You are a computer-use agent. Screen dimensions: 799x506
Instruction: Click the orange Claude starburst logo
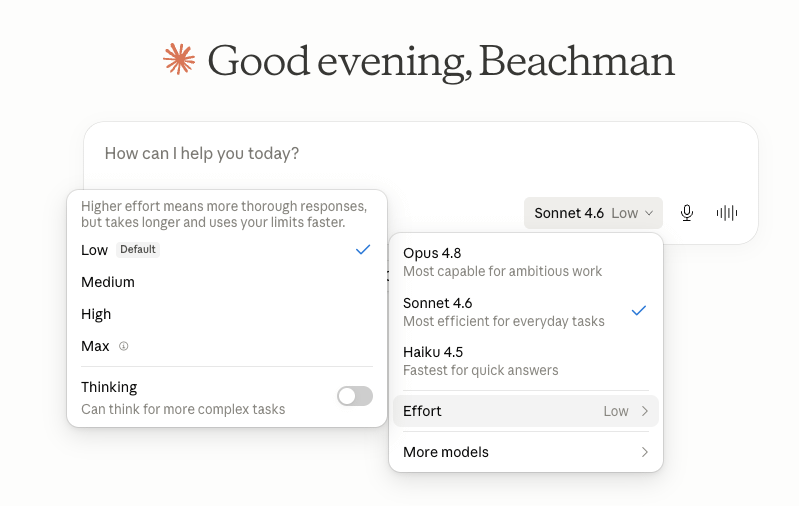[x=179, y=60]
